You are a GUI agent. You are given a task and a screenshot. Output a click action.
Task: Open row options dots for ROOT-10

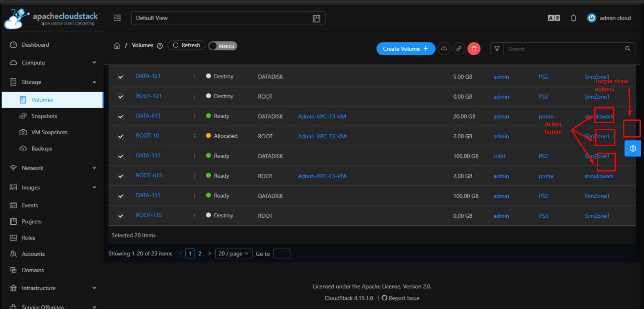[x=195, y=136]
